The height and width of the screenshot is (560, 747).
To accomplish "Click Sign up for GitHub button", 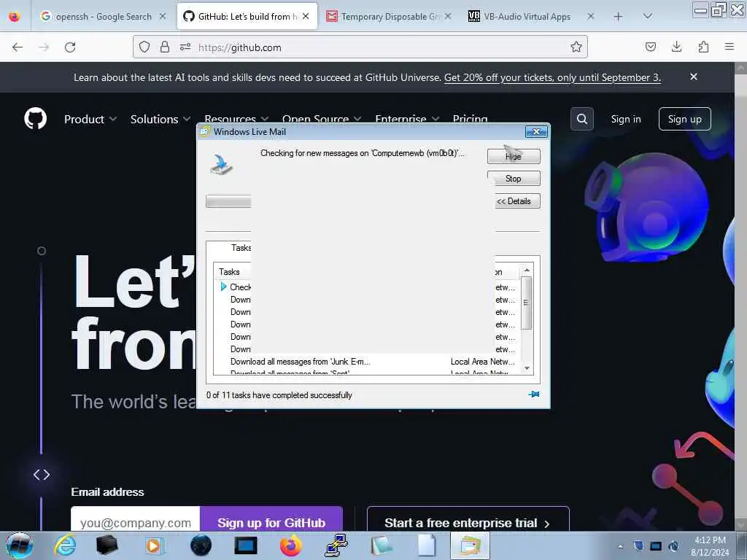I will tap(271, 519).
